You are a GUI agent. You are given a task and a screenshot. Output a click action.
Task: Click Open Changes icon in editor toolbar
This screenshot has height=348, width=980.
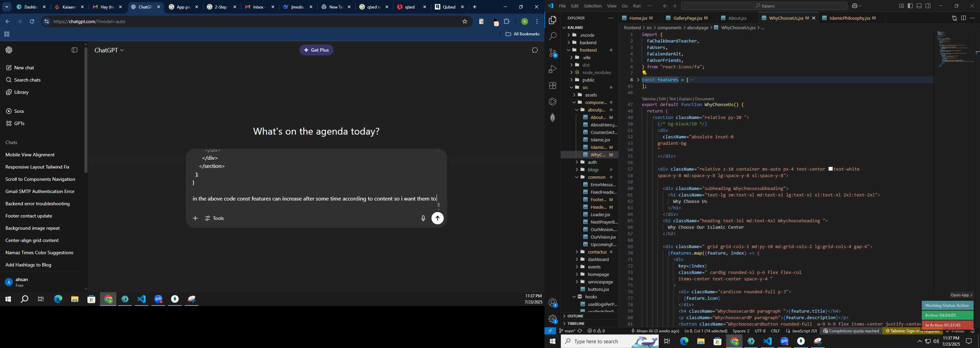click(x=954, y=18)
